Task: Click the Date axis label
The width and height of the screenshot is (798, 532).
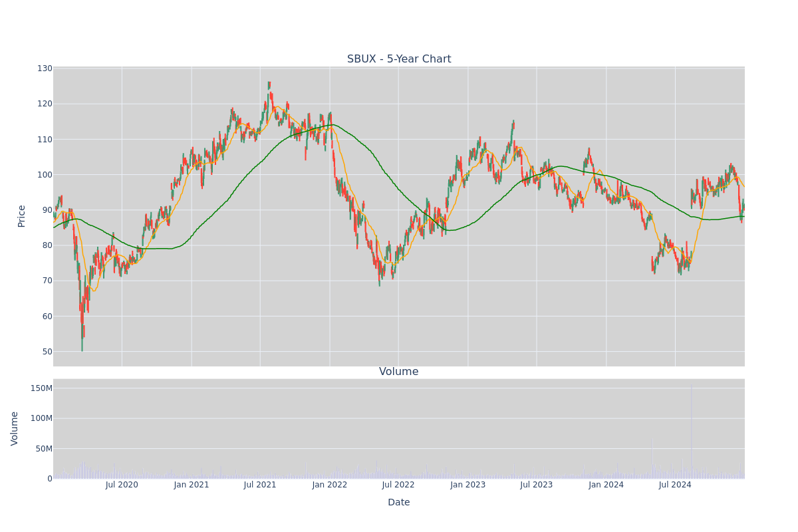Action: pos(399,503)
